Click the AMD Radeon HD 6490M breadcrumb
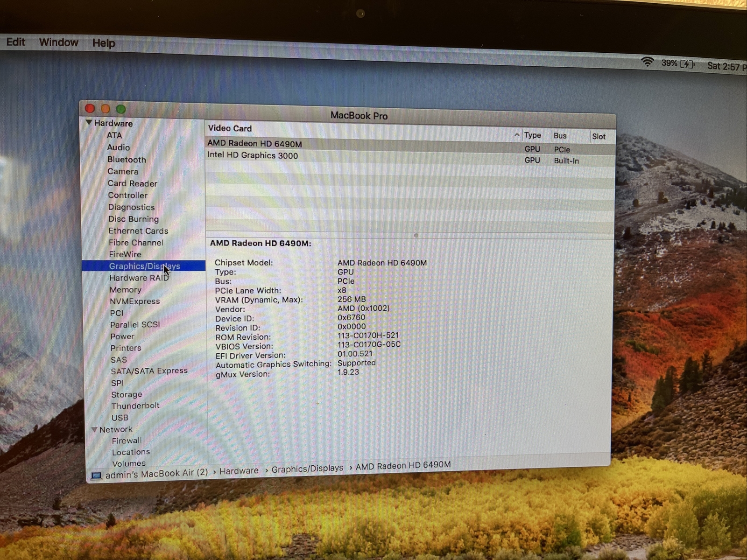 403,466
